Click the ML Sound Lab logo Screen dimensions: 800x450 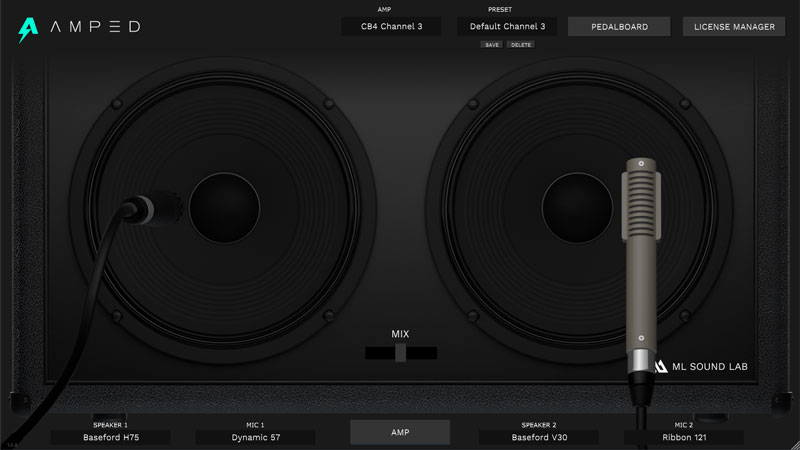(x=702, y=366)
